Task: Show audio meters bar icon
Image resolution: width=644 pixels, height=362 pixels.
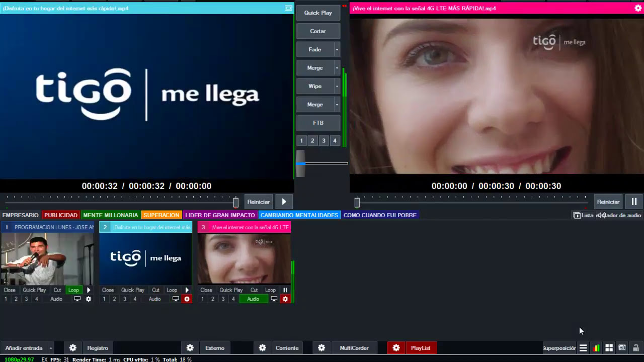Action: tap(596, 348)
